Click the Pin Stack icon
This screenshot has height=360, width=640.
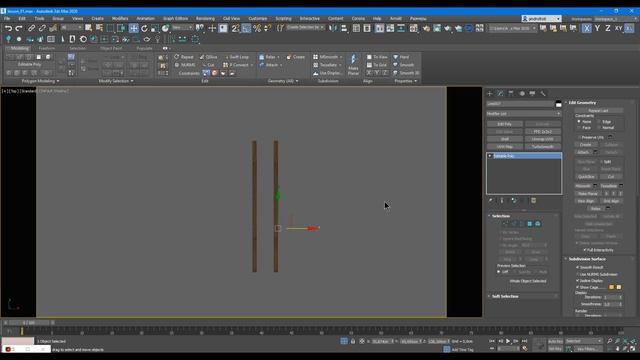coord(491,200)
